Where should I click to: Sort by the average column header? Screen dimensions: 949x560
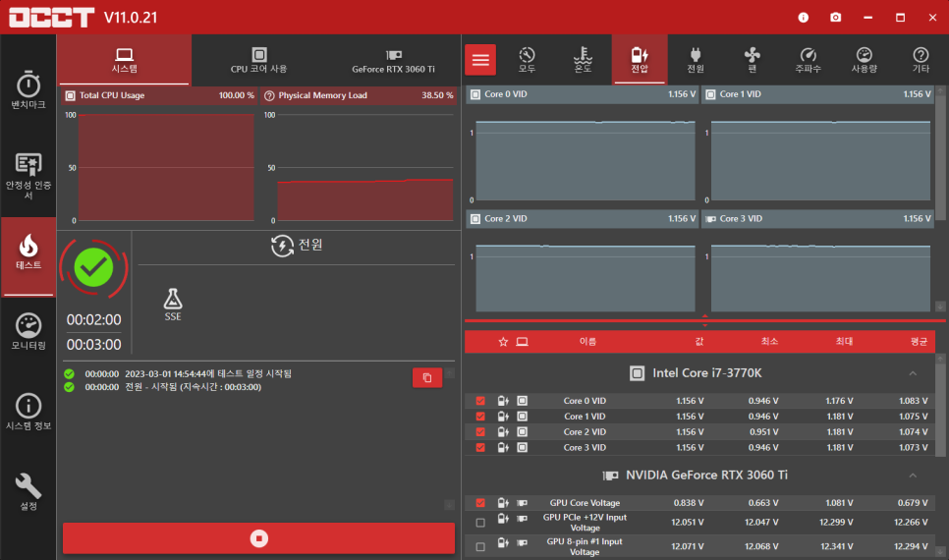coord(919,342)
